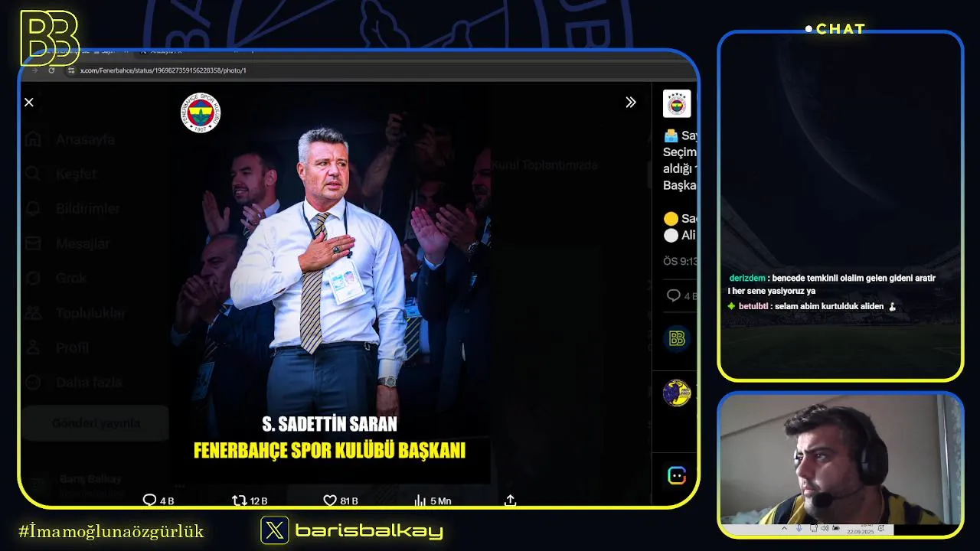Open Profil in dimmed sidebar
The height and width of the screenshot is (551, 980).
coord(57,347)
